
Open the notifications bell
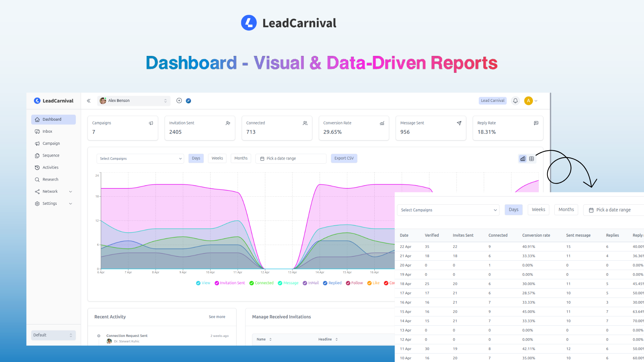coord(515,101)
